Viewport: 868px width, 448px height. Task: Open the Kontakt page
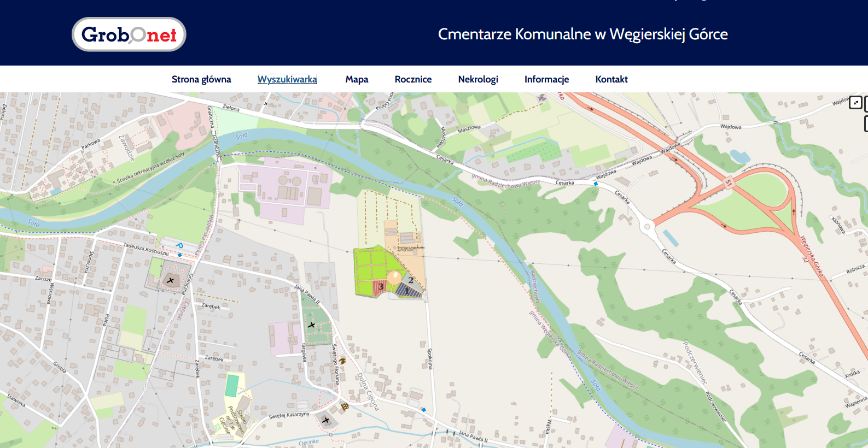[611, 79]
